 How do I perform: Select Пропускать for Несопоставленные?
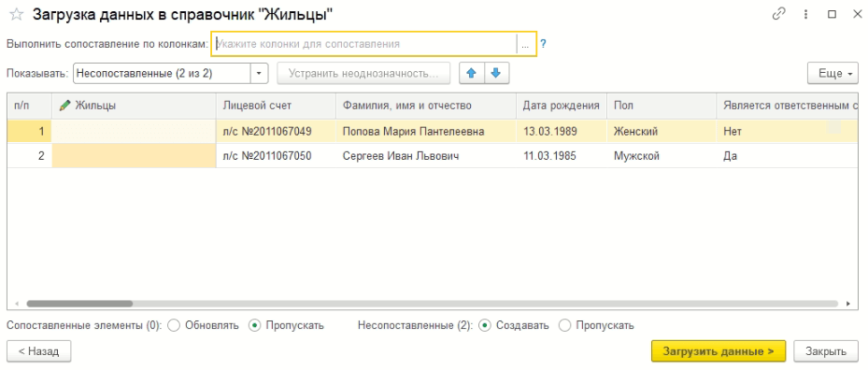click(564, 325)
